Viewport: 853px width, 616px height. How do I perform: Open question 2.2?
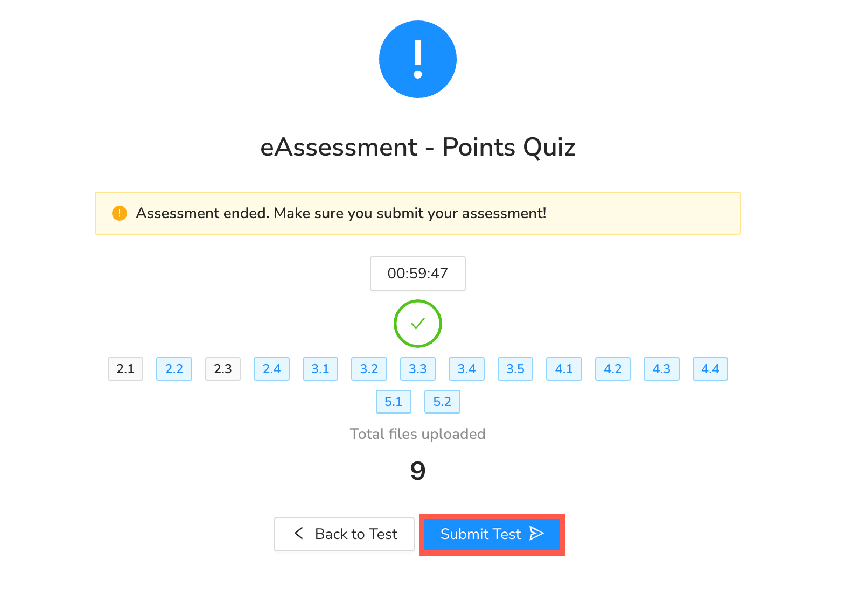coord(174,369)
